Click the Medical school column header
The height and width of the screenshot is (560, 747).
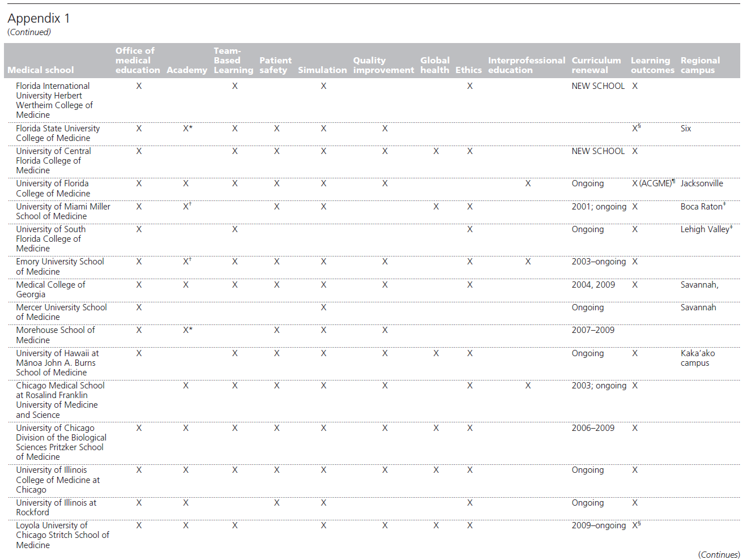[x=41, y=70]
